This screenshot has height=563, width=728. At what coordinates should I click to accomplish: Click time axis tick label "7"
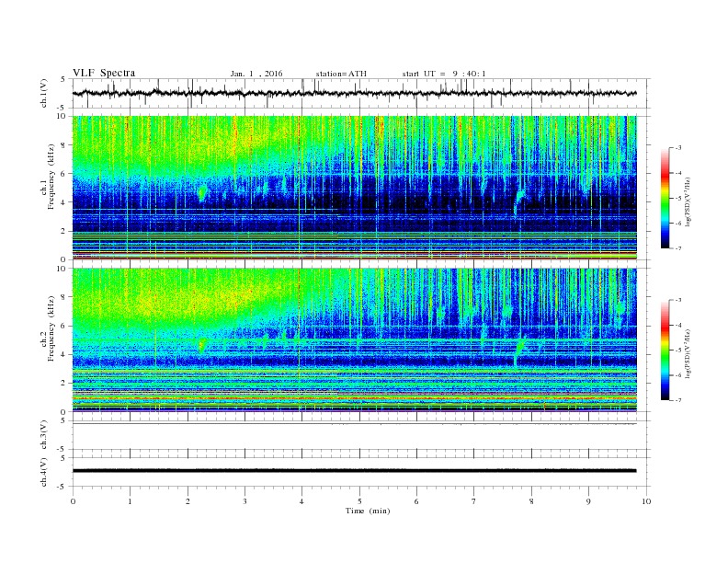[x=474, y=501]
